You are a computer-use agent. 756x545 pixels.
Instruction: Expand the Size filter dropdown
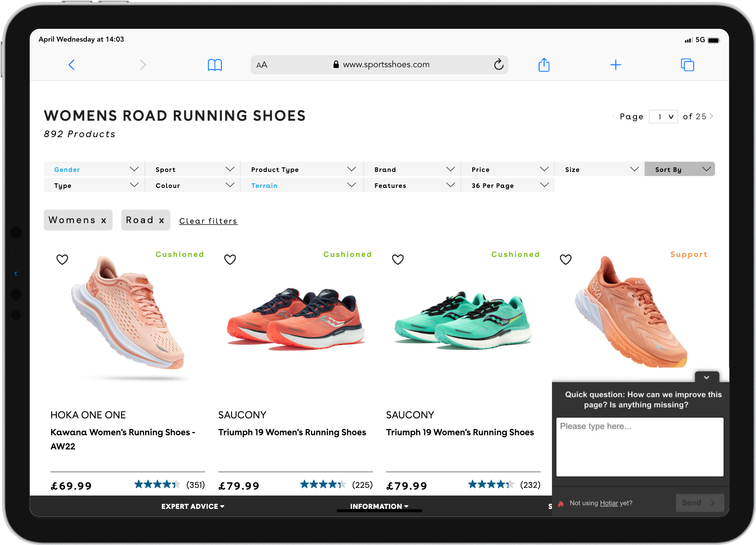pos(599,169)
